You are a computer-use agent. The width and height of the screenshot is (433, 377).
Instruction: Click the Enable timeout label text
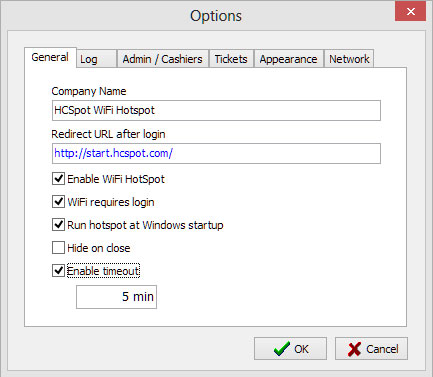(103, 271)
